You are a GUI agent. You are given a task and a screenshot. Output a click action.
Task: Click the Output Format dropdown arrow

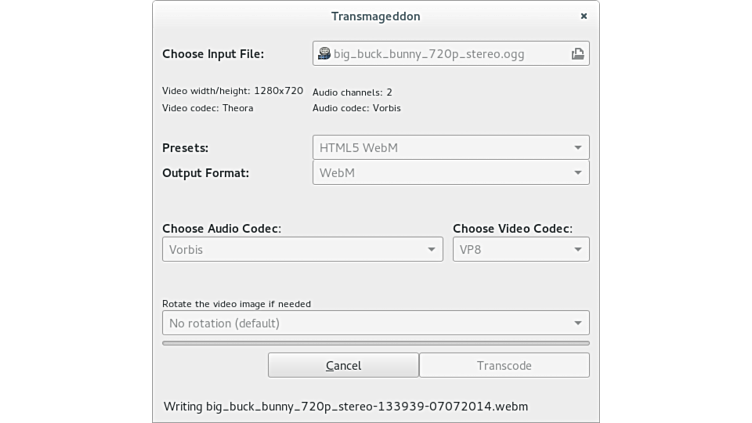click(x=577, y=173)
